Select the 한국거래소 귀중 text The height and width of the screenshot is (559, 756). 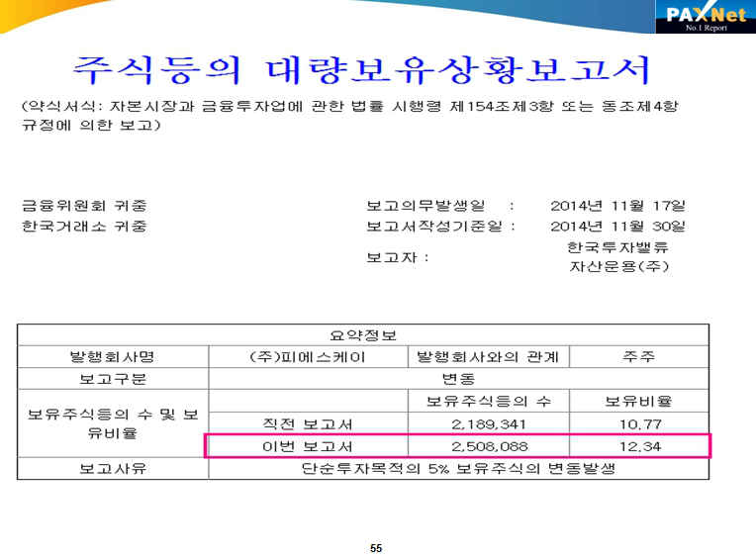point(84,227)
